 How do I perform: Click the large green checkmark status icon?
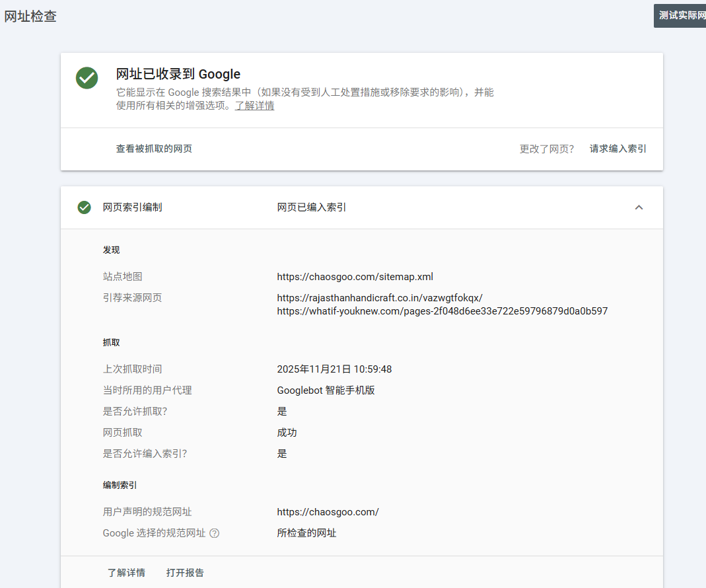pyautogui.click(x=87, y=78)
